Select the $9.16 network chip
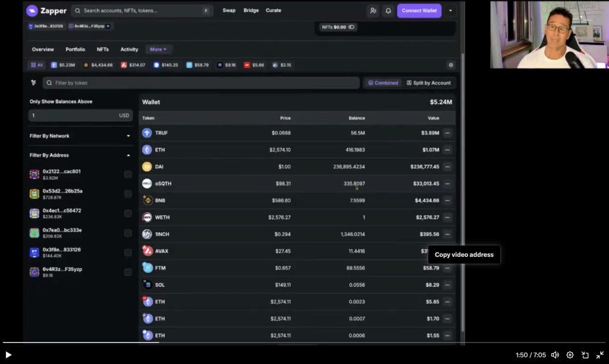 [x=227, y=65]
